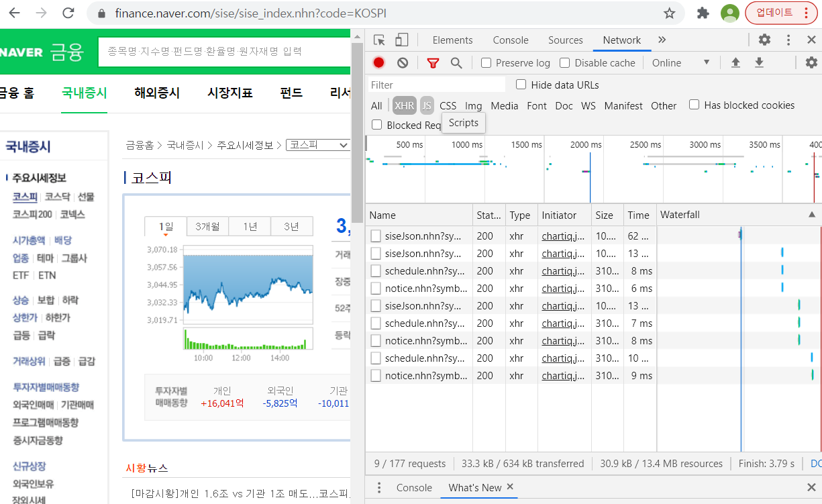This screenshot has width=822, height=504.
Task: Sort requests by Name column header
Action: click(419, 215)
